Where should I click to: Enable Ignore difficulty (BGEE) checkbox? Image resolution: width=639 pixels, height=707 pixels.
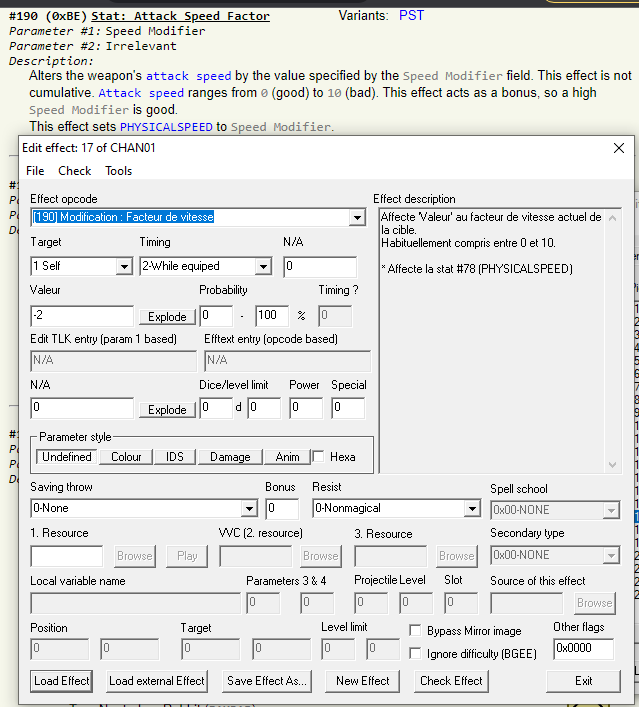[415, 653]
